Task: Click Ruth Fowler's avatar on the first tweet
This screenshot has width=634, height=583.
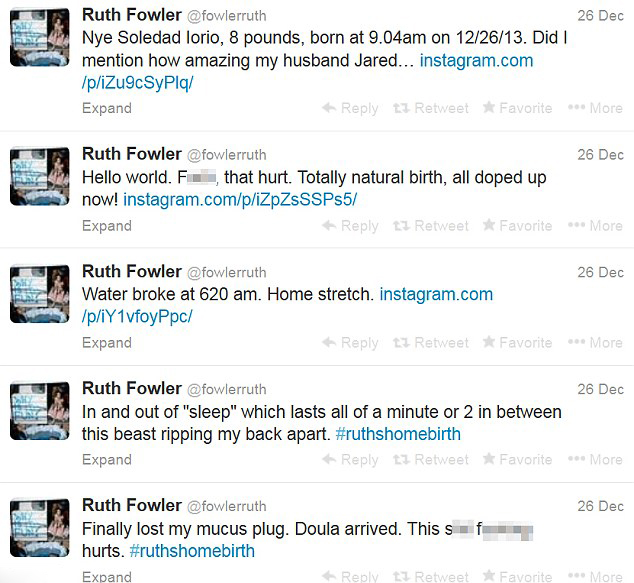Action: click(40, 38)
